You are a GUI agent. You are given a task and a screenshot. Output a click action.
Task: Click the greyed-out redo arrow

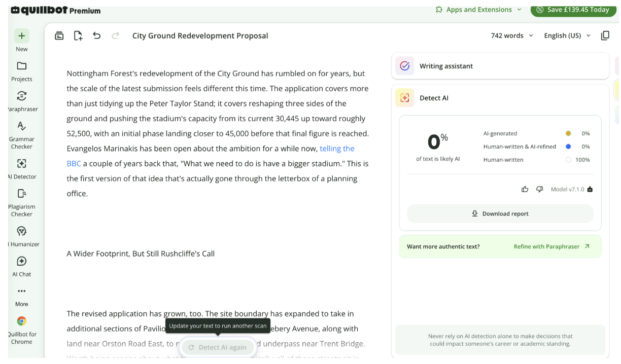tap(115, 35)
